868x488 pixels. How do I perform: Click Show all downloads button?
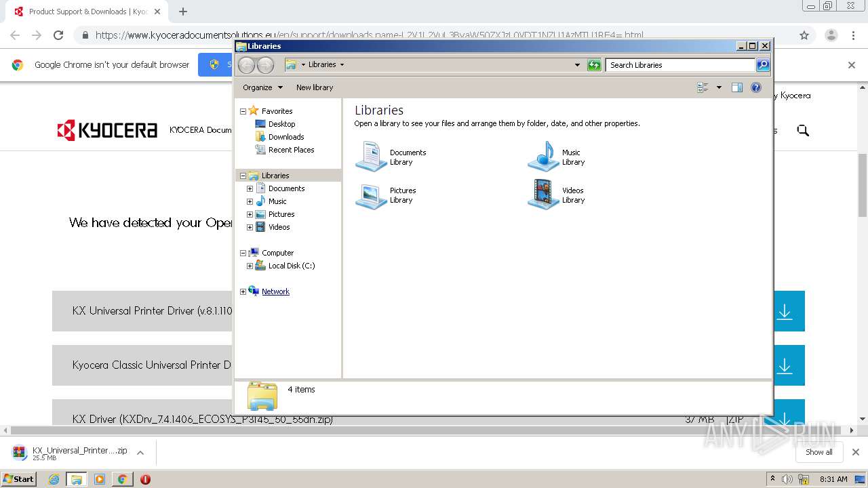click(x=818, y=452)
